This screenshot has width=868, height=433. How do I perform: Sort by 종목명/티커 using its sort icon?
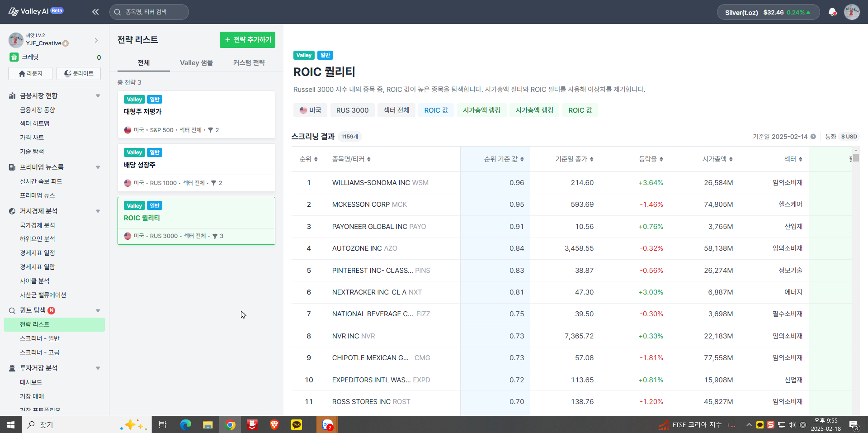[368, 159]
